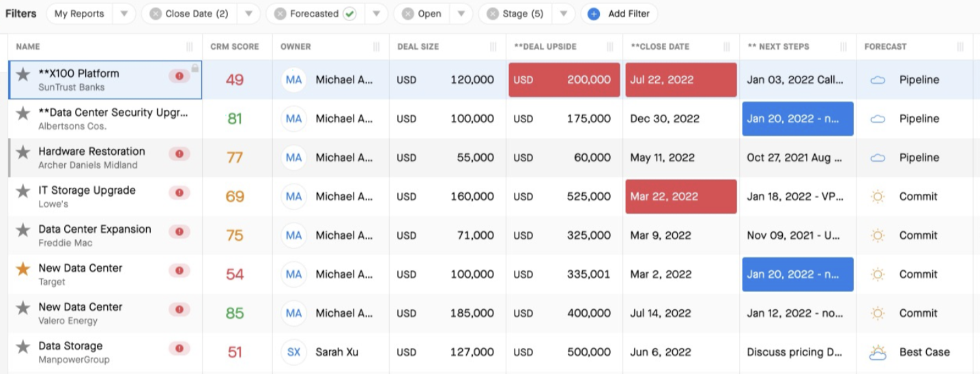Screen dimensions: 980x374
Task: Open the Hardware Restoration deal
Action: pos(91,151)
